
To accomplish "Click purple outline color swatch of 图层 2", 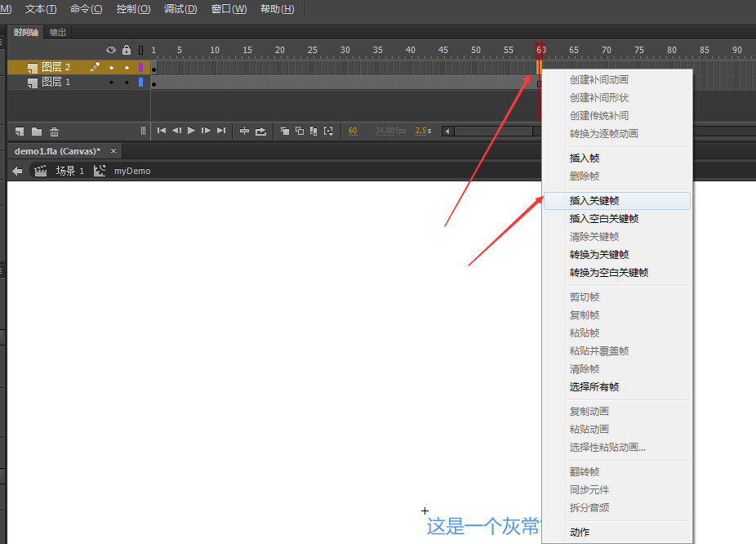I will [x=140, y=67].
